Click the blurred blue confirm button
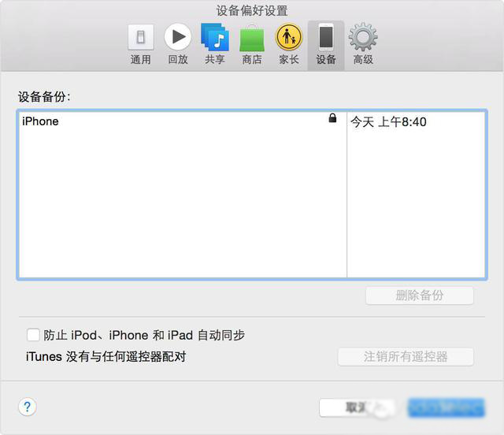Image resolution: width=504 pixels, height=435 pixels. [x=447, y=407]
